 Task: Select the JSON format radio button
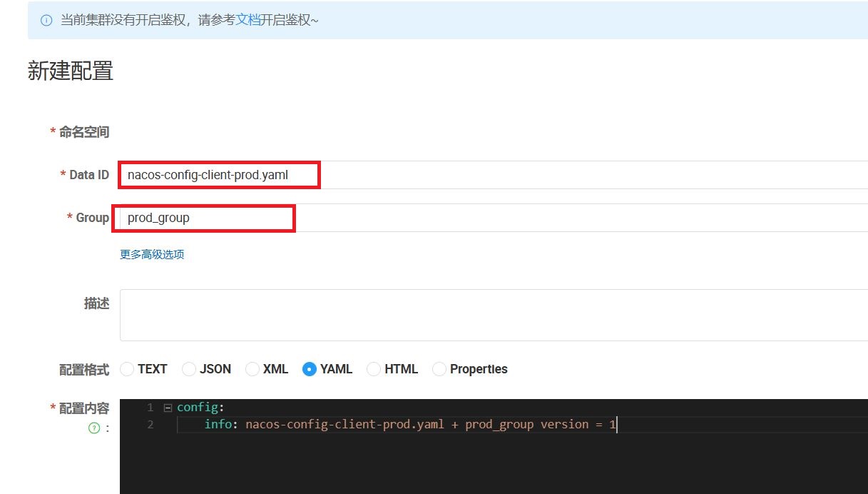coord(189,369)
